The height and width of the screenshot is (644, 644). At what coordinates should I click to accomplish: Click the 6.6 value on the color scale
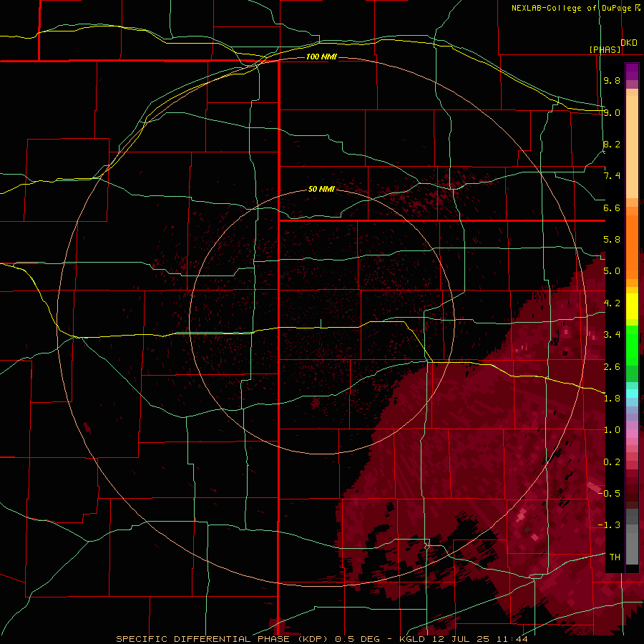click(612, 208)
